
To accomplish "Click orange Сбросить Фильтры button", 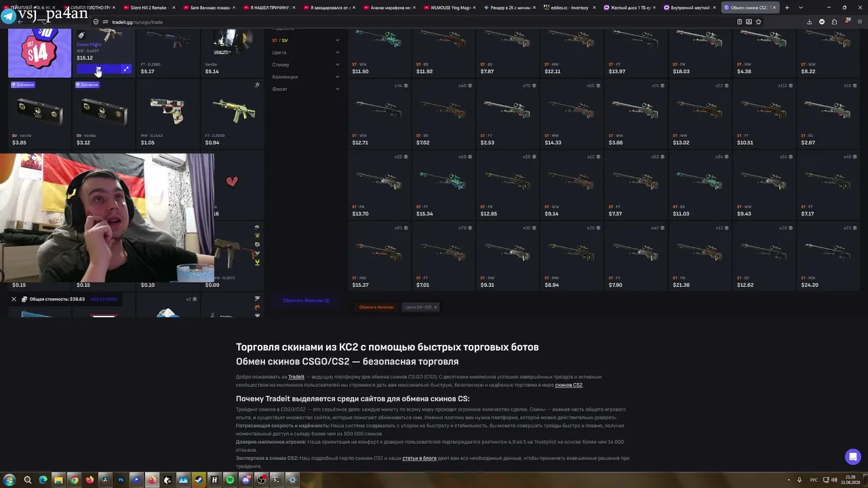I will (x=376, y=307).
